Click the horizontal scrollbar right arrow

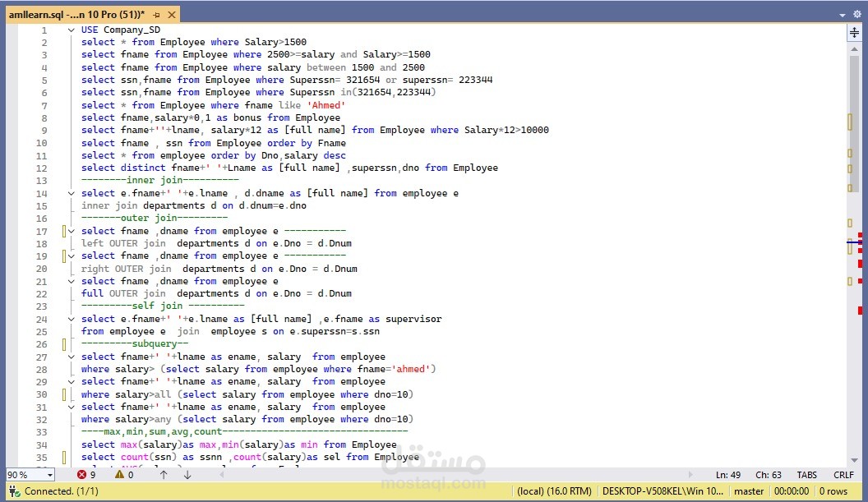pos(690,475)
